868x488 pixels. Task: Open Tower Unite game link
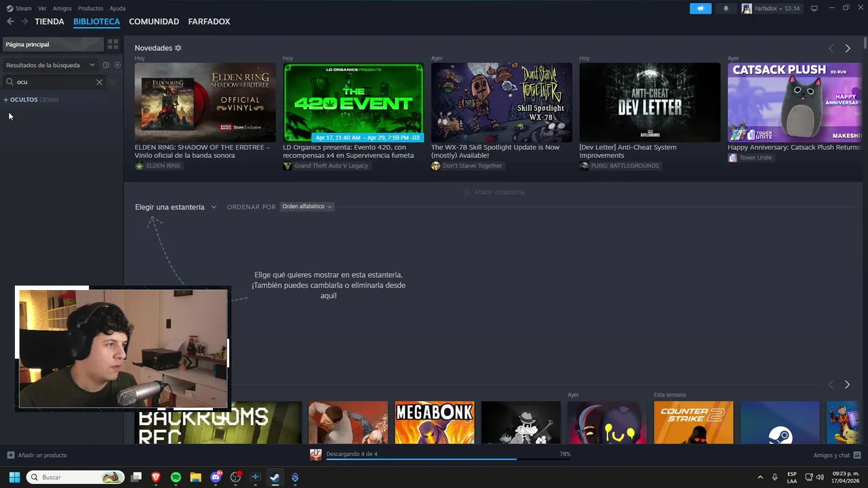coord(750,157)
